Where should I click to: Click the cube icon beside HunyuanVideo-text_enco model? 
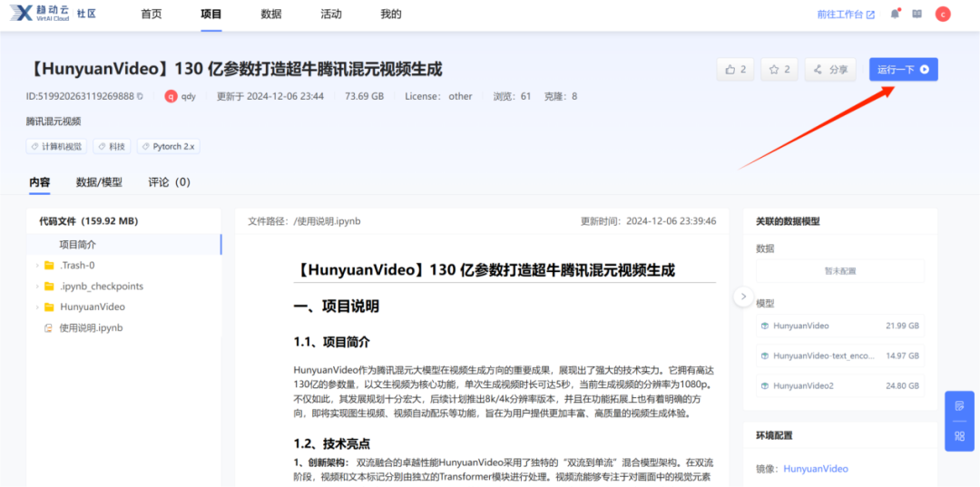click(x=764, y=356)
